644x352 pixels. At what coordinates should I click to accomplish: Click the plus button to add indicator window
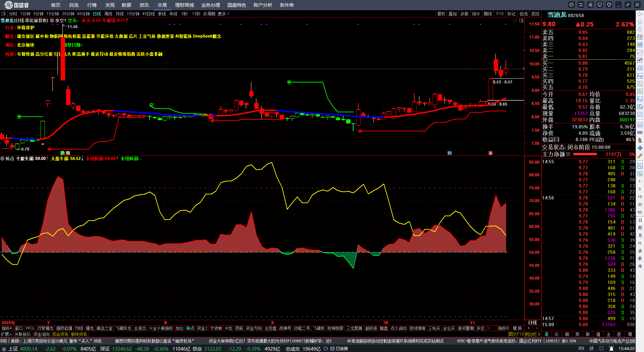pyautogui.click(x=529, y=328)
